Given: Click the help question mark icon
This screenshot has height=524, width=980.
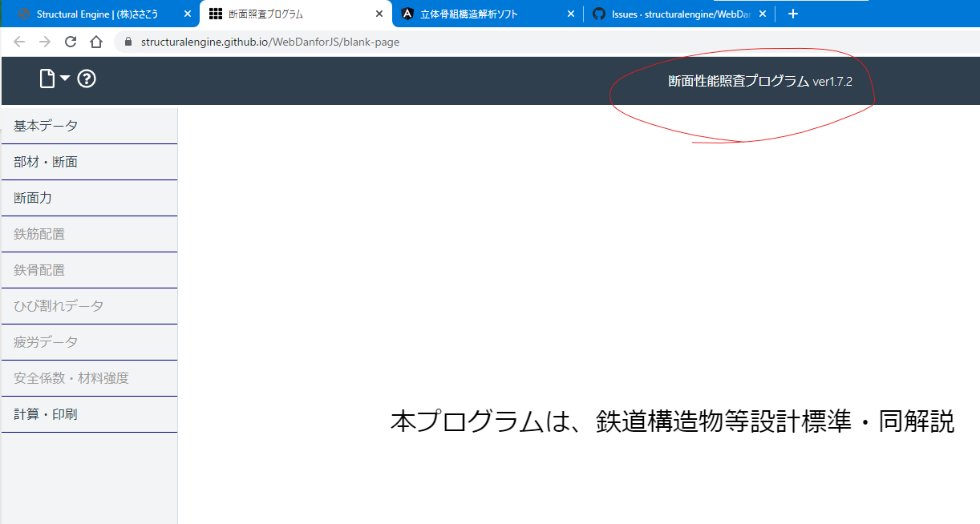Looking at the screenshot, I should coord(87,79).
